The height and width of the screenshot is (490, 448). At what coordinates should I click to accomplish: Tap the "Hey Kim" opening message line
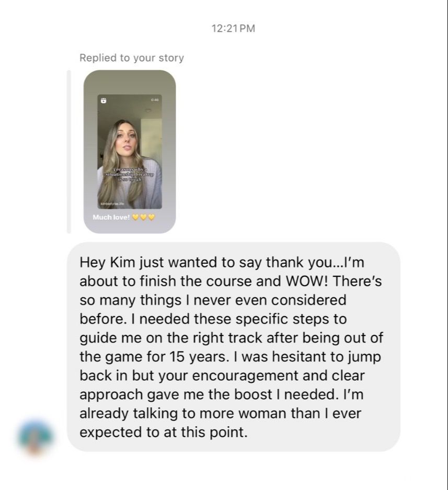(x=222, y=262)
